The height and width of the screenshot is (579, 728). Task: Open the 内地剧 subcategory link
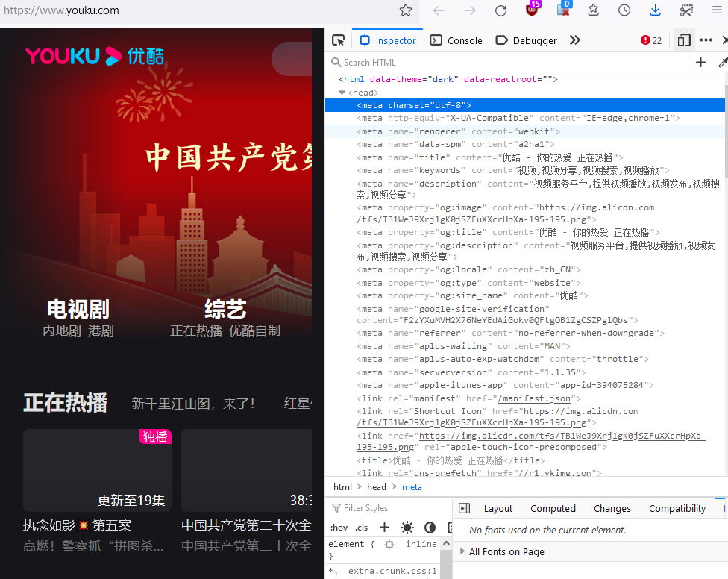[x=62, y=331]
